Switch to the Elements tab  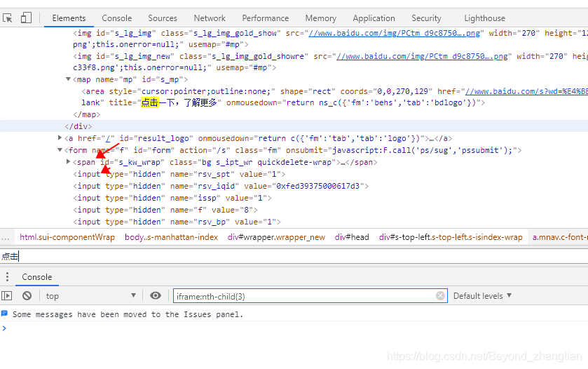click(69, 18)
